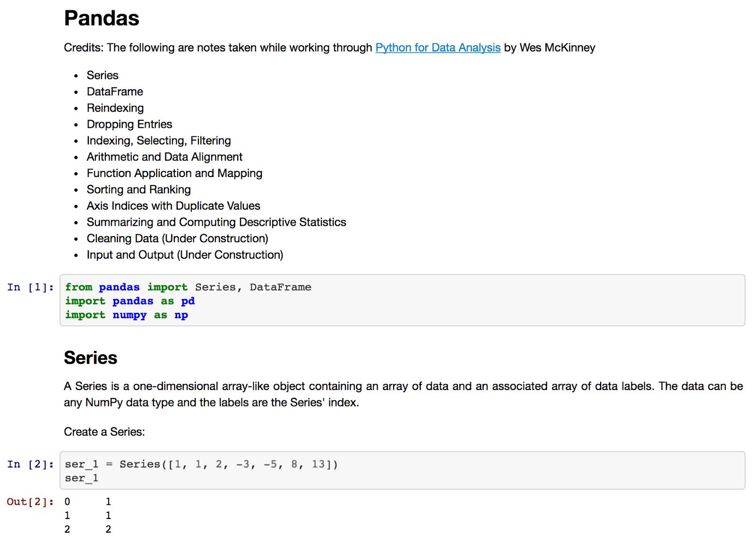Select the Reindexing list entry
This screenshot has width=756, height=536.
(x=115, y=108)
